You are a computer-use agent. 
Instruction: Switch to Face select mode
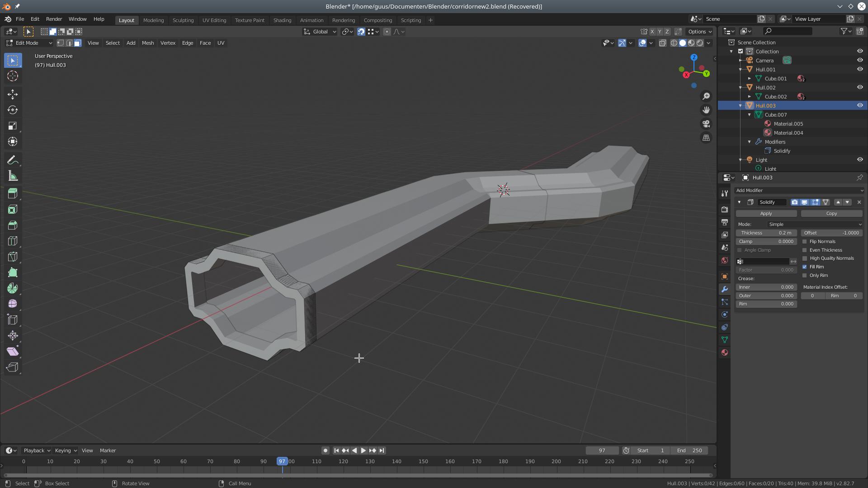coord(77,43)
